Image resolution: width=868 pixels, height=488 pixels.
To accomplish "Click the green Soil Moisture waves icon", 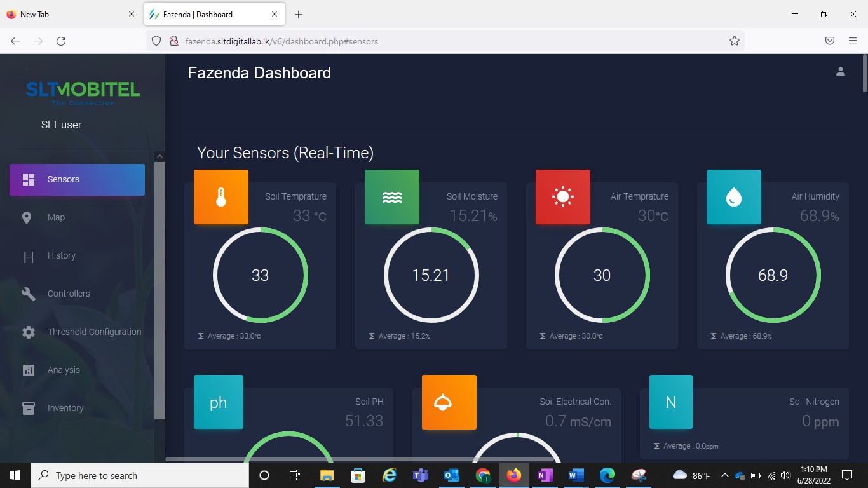I will click(391, 197).
